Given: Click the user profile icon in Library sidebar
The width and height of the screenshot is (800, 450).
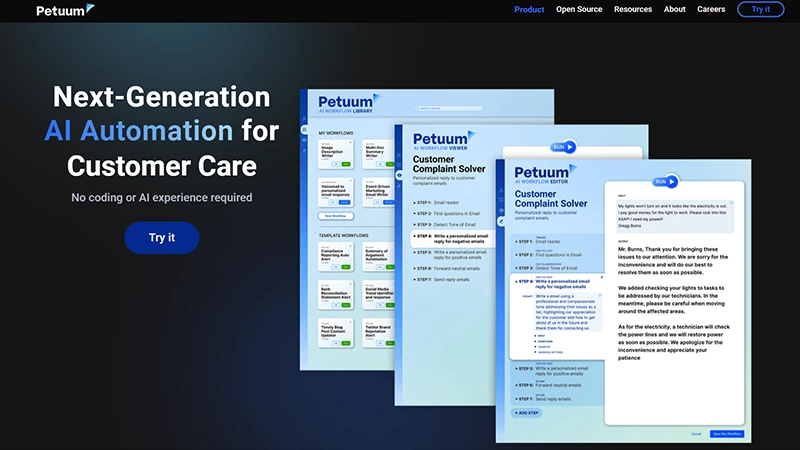Looking at the screenshot, I should click(304, 119).
